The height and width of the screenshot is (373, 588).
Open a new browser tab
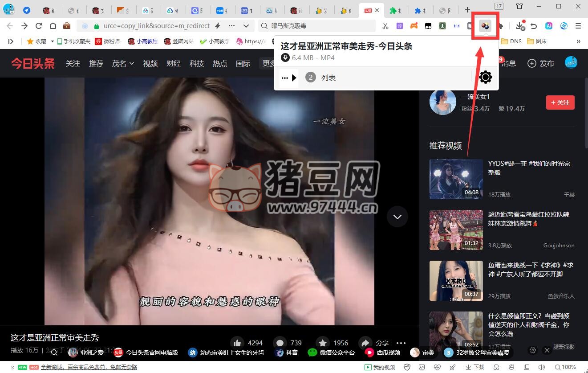(467, 10)
